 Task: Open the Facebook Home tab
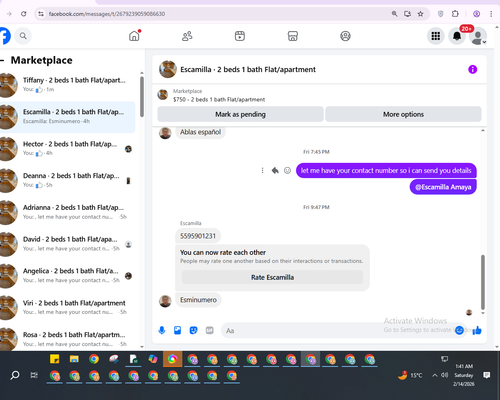(134, 36)
